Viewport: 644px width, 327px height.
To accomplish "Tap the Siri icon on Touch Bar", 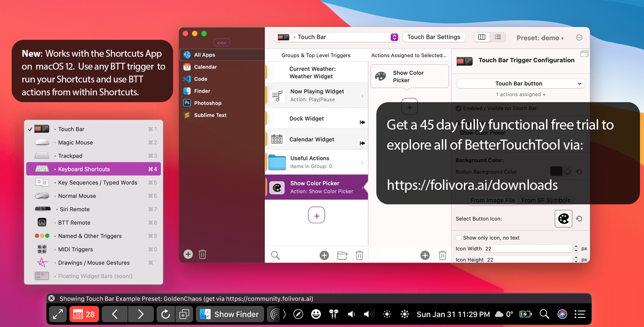I will [562, 314].
